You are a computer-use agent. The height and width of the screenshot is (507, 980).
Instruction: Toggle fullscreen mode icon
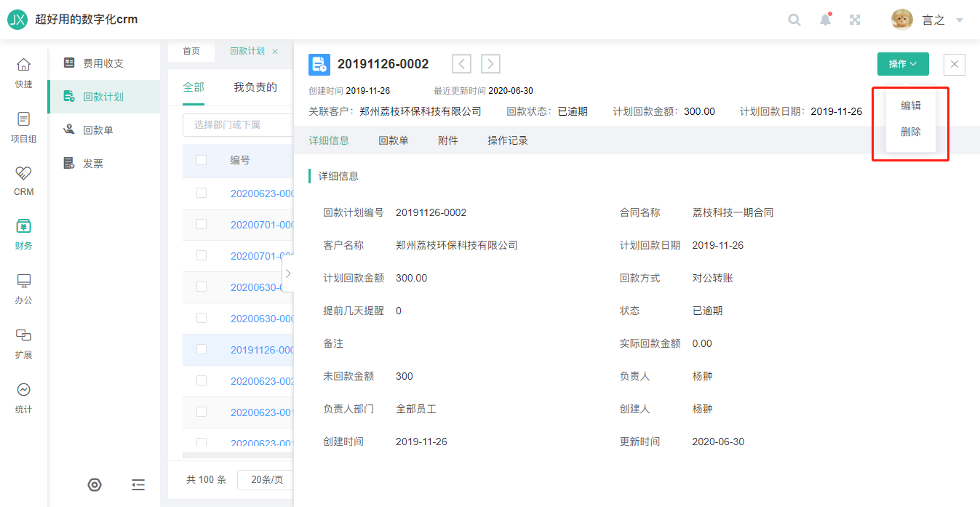[856, 20]
